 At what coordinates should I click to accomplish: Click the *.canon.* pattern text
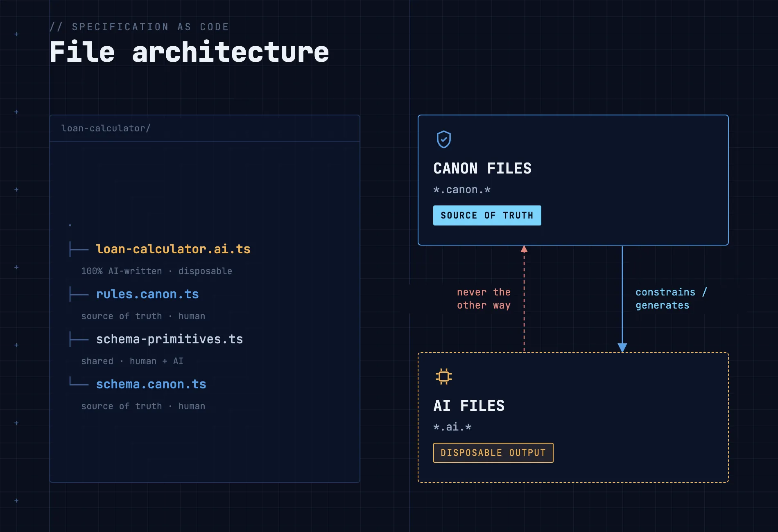click(x=462, y=190)
